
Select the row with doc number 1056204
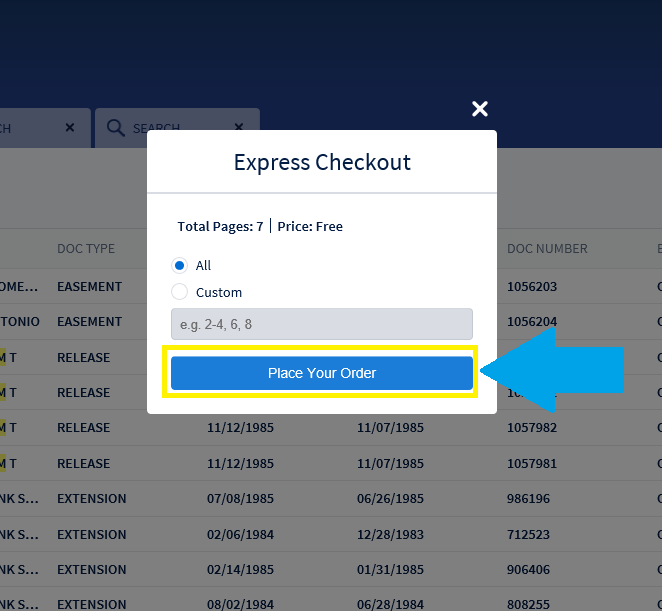tap(531, 321)
